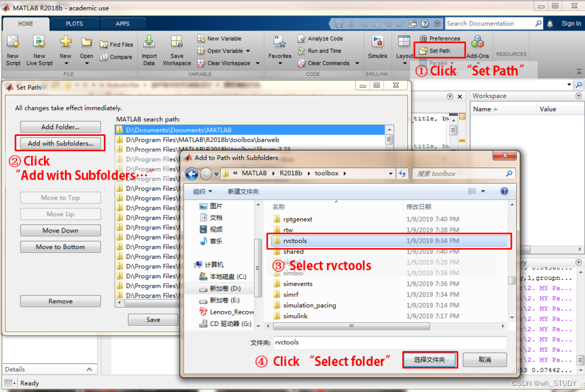Click Sign In

(571, 23)
